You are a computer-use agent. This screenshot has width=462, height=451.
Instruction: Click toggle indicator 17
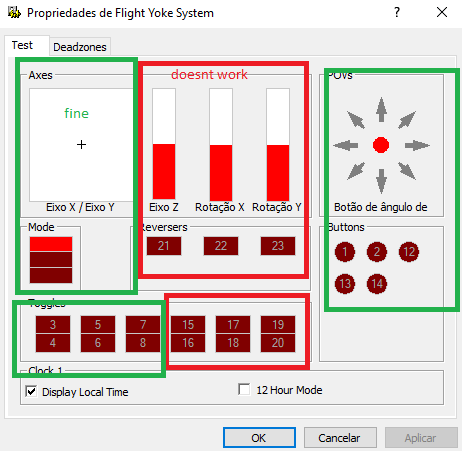coord(233,325)
